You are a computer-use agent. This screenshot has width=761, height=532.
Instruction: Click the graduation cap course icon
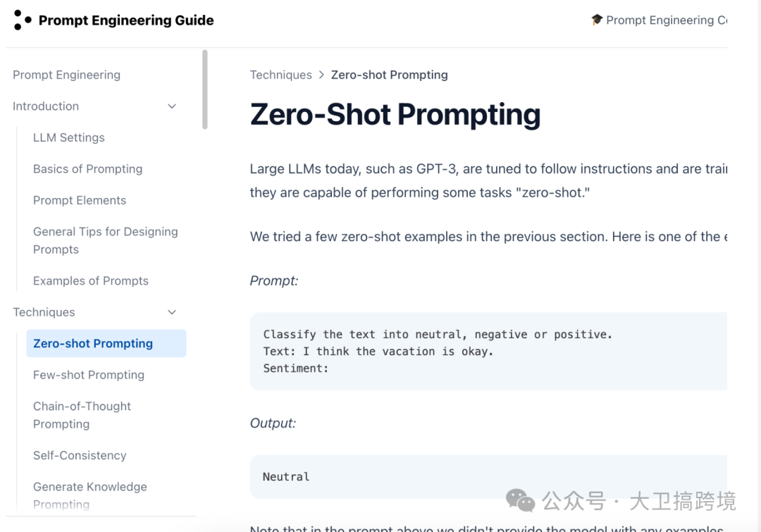click(x=597, y=20)
